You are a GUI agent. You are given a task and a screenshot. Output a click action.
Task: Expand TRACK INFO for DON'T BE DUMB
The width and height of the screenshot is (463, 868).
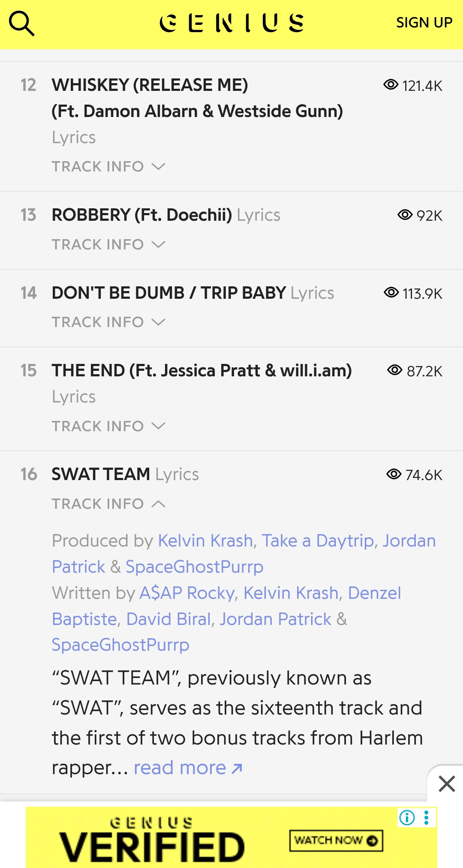[108, 322]
